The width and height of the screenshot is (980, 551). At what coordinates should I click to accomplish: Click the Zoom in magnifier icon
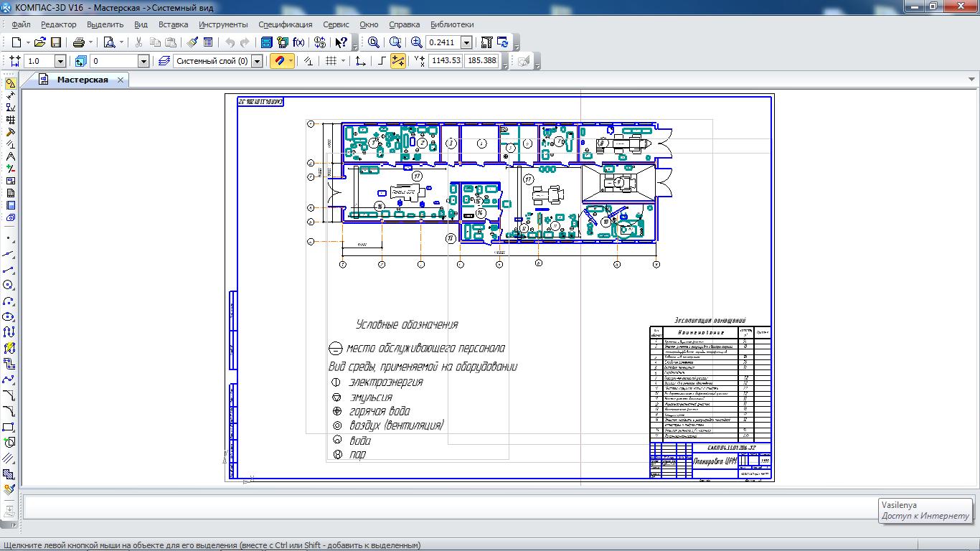point(416,43)
